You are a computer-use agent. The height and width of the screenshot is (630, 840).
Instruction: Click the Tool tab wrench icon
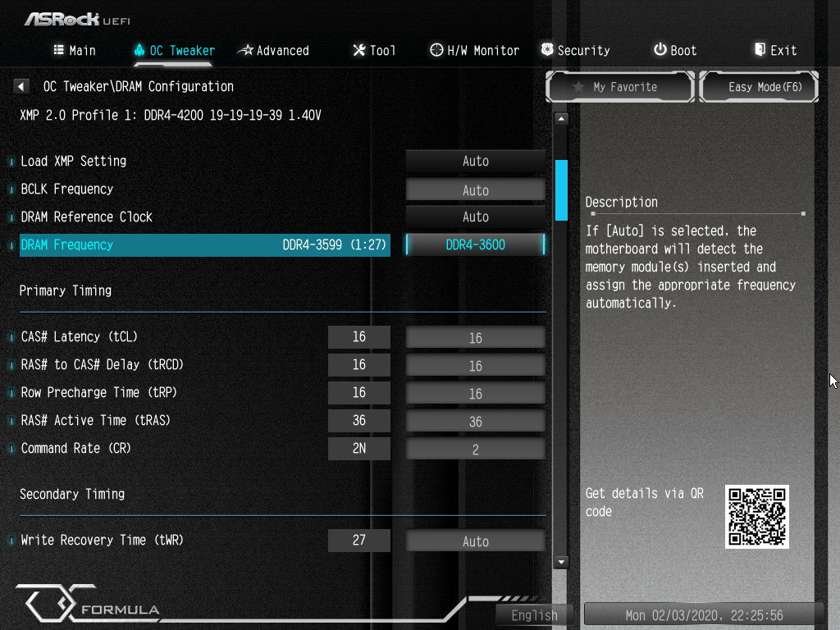pos(359,50)
